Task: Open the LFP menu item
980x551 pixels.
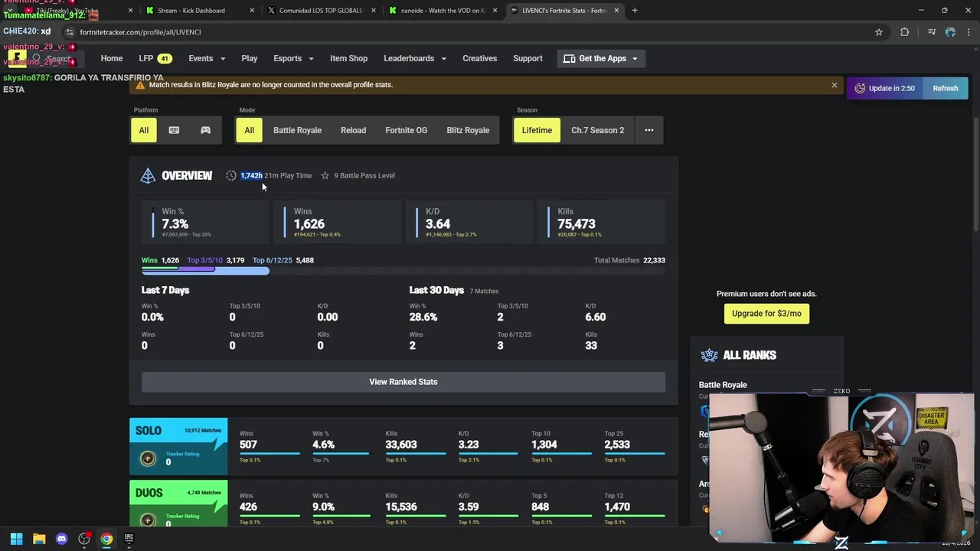Action: point(155,58)
